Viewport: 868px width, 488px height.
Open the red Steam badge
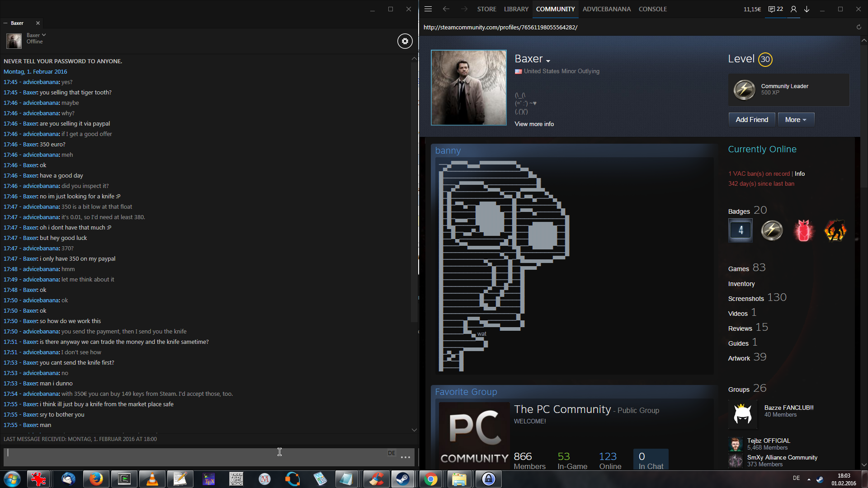coord(803,230)
